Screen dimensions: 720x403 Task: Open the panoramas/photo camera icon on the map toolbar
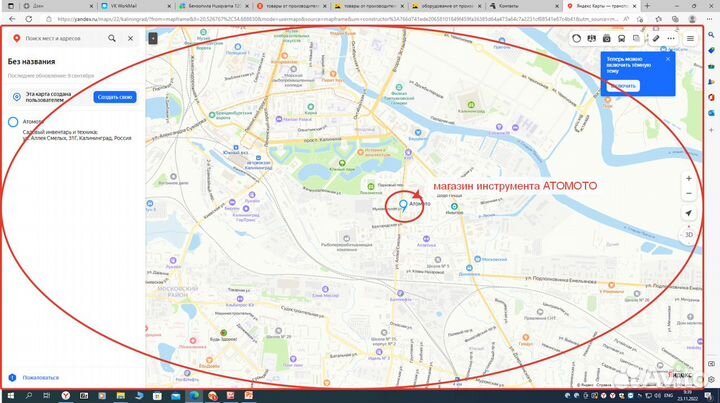pyautogui.click(x=607, y=39)
